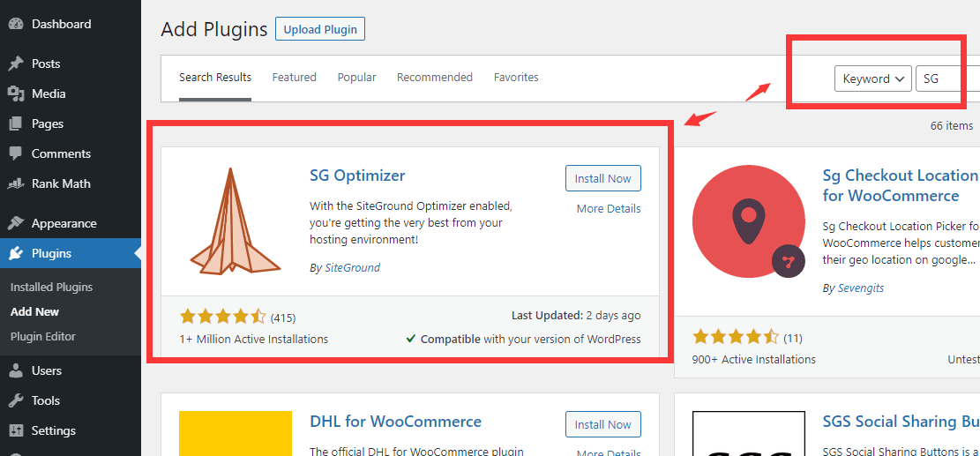Viewport: 980px width, 456px height.
Task: Click the compatibility checkmark icon
Action: (411, 339)
